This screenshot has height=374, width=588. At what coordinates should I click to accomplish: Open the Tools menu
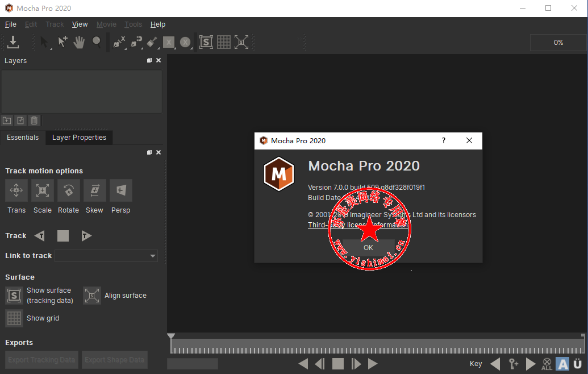pos(133,24)
